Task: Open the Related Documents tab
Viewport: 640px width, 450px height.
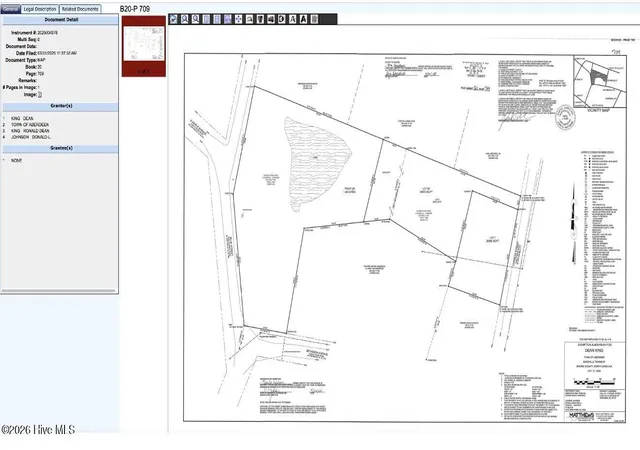Action: pos(80,9)
